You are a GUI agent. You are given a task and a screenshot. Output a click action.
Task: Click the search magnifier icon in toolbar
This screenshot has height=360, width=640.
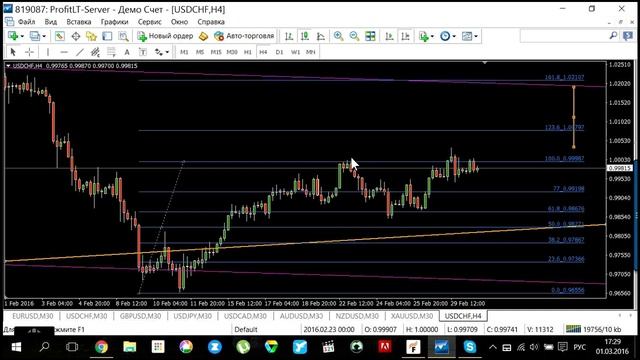[x=613, y=36]
